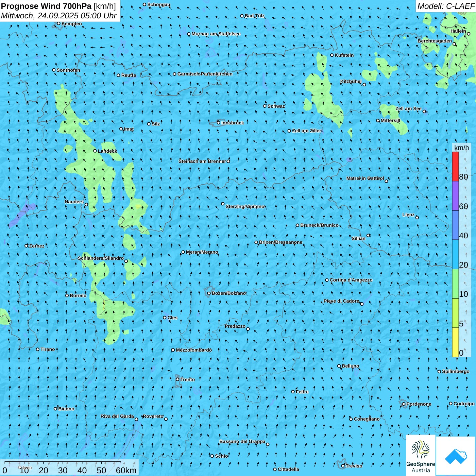Click the Cortina d'Ampezzo marker

point(327,280)
